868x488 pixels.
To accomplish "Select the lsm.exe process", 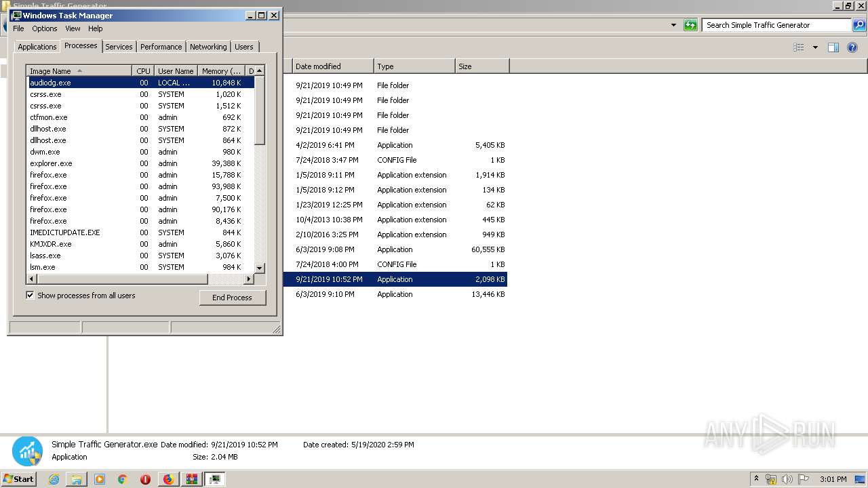I will [x=140, y=267].
